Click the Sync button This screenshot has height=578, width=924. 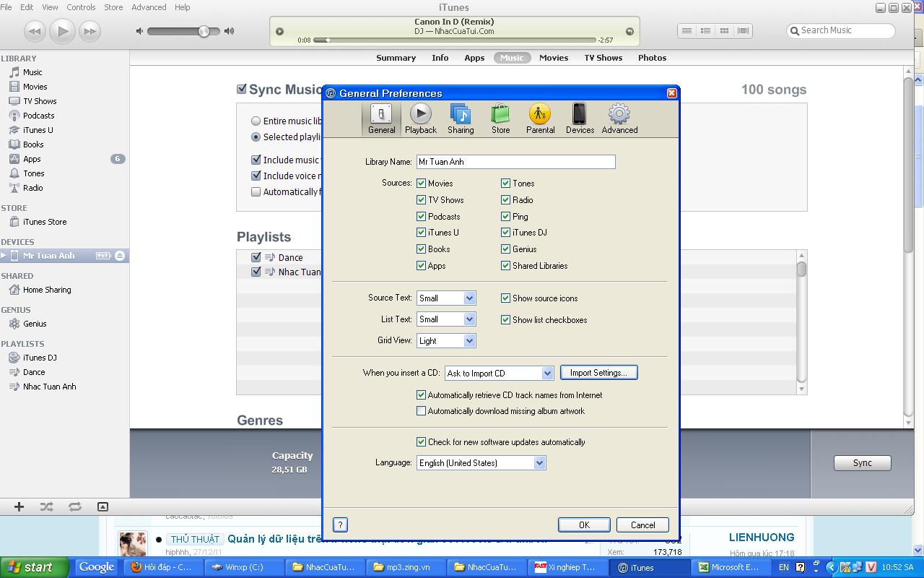click(862, 463)
